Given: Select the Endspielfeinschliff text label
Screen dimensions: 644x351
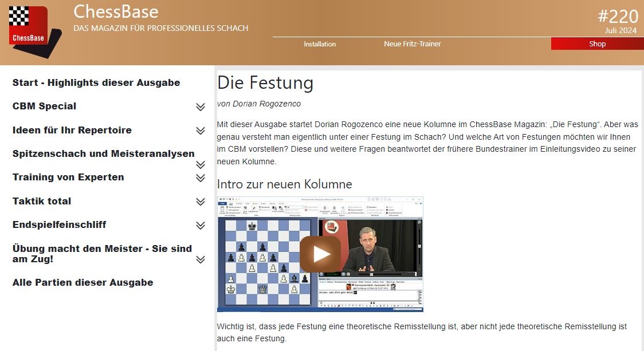Looking at the screenshot, I should 59,225.
